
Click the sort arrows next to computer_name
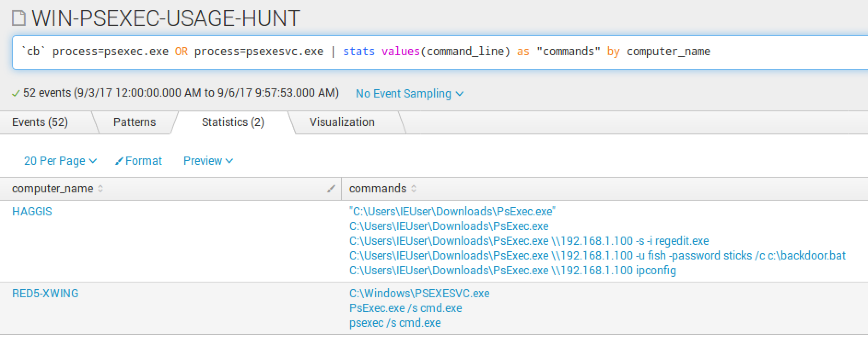(x=100, y=189)
